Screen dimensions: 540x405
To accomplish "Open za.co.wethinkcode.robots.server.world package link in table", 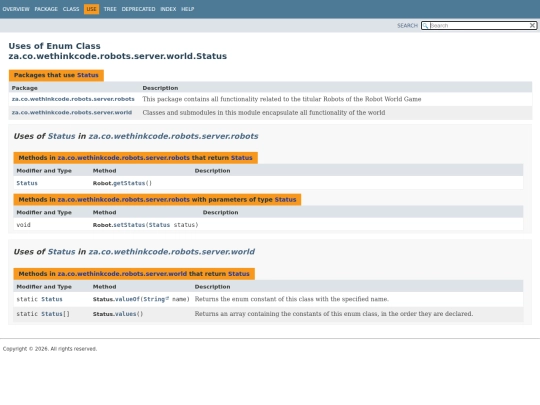I will (x=72, y=112).
